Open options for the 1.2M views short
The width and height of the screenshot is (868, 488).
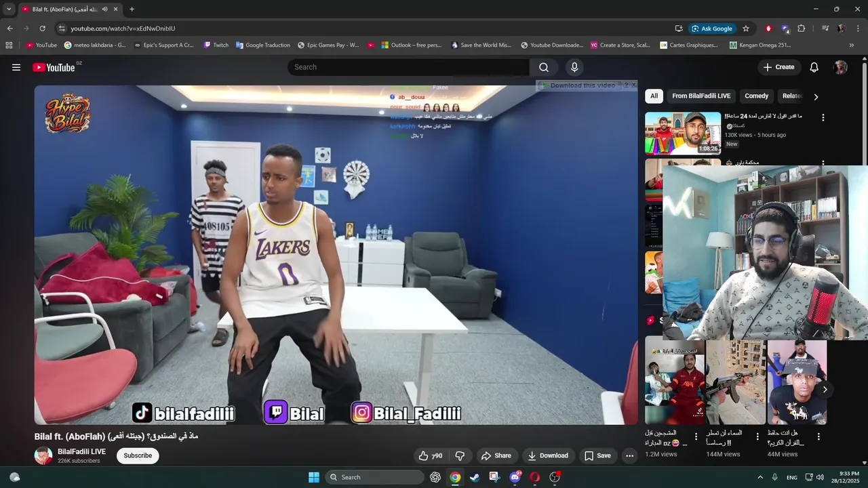(696, 436)
